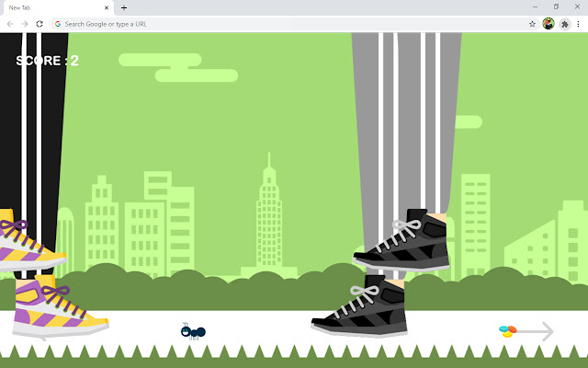The image size is (588, 368).
Task: Select the New Tab tab
Action: click(57, 7)
